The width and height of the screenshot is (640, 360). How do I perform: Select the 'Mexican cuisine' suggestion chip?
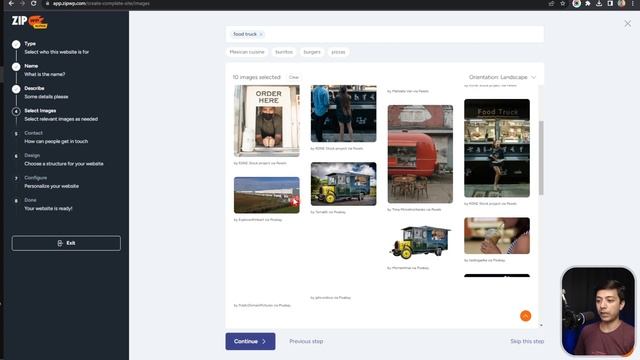coord(247,52)
